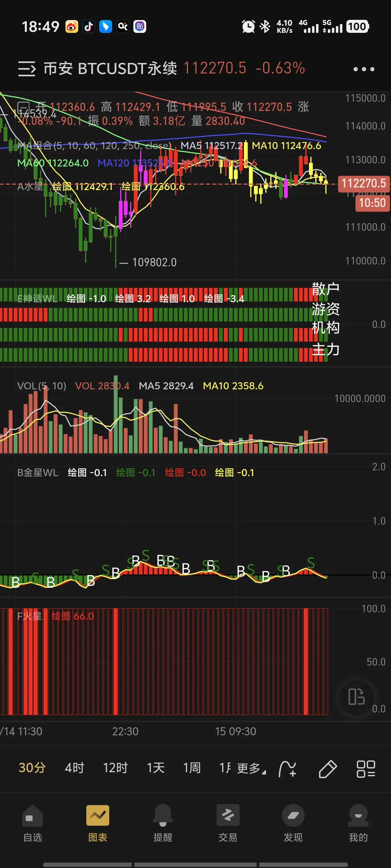Expand the 更多 timeframe dropdown
Image resolution: width=391 pixels, height=868 pixels.
(x=251, y=768)
